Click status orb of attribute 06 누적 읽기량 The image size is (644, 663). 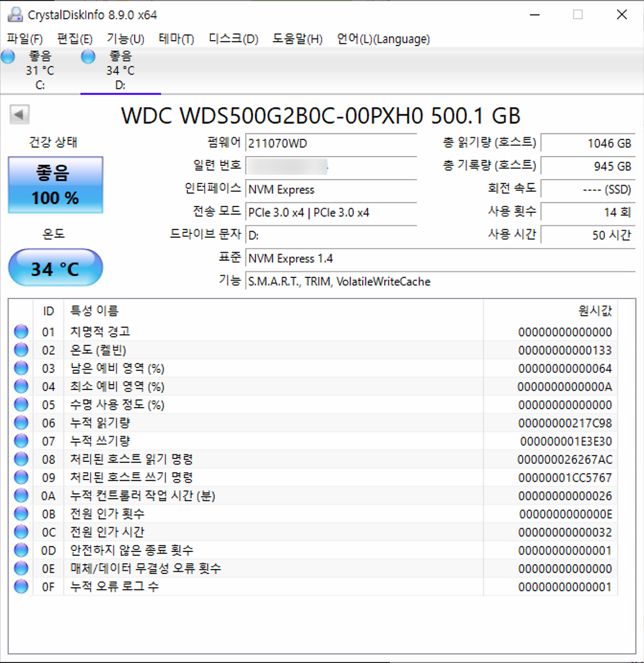[21, 423]
